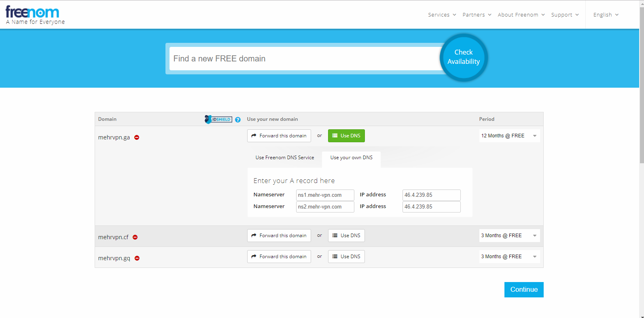Open period dropdown for mehrvpn.ga
Viewport: 644px width, 318px height.
click(509, 136)
